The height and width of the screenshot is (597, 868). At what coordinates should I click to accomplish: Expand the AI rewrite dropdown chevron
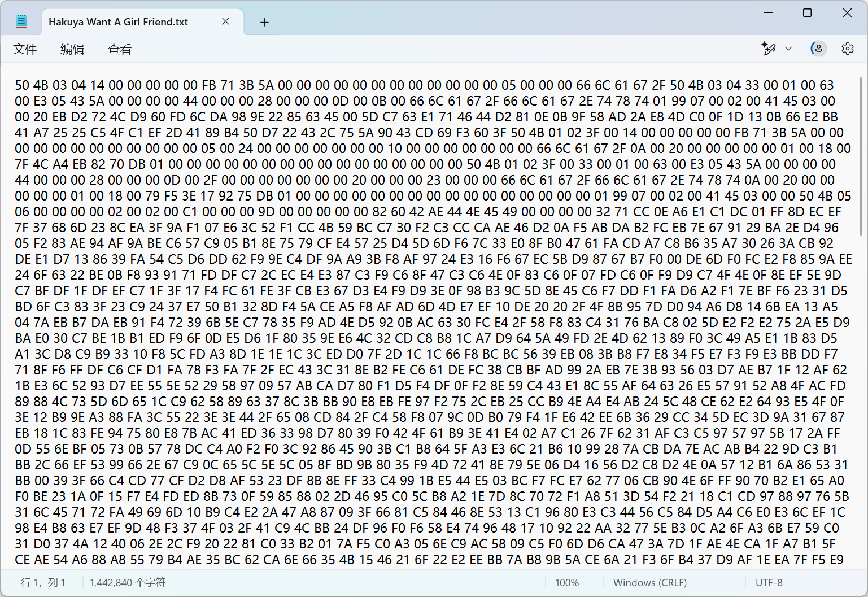788,49
